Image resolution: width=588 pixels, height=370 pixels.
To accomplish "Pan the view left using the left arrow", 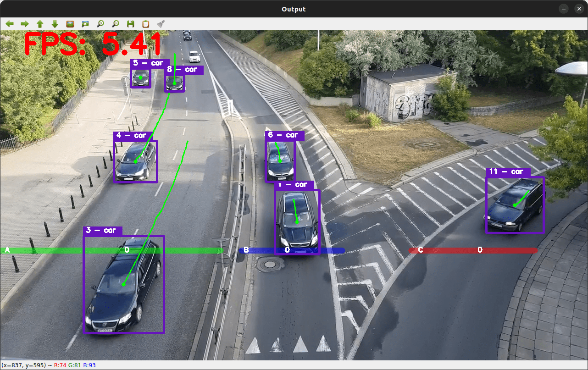I will pyautogui.click(x=10, y=24).
